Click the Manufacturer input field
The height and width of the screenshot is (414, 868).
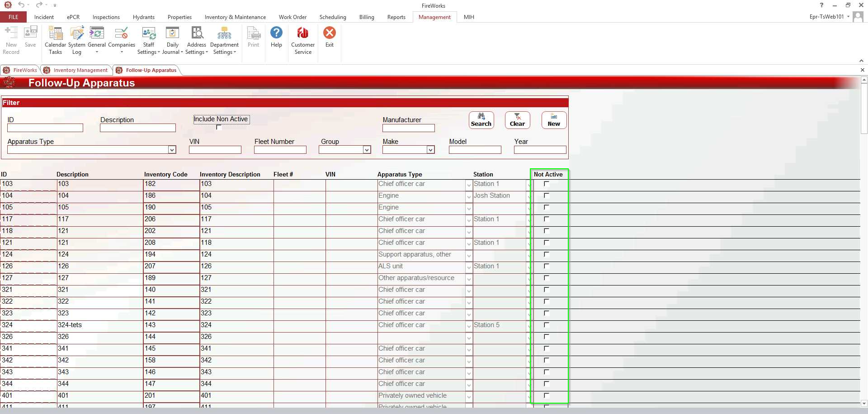[408, 128]
